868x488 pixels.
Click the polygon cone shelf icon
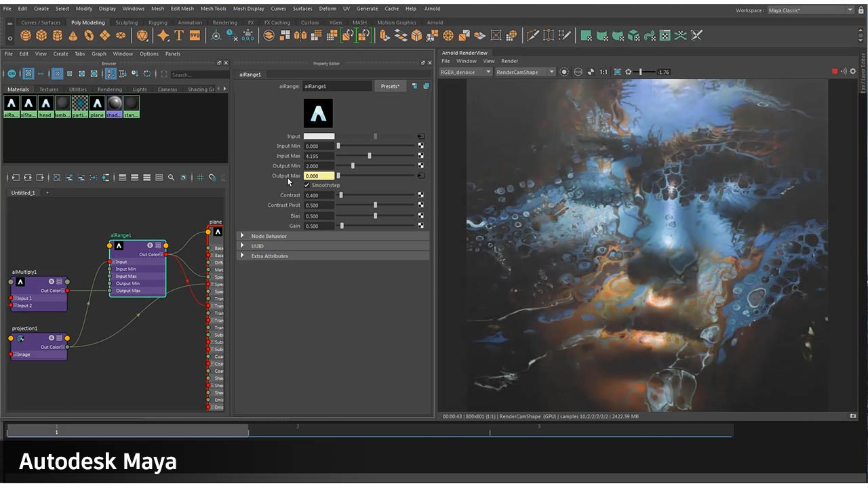click(x=73, y=35)
